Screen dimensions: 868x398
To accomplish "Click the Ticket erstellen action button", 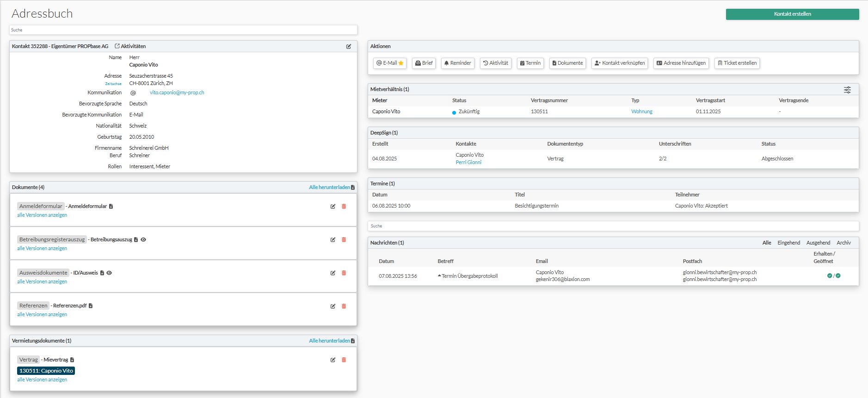I will tap(737, 63).
